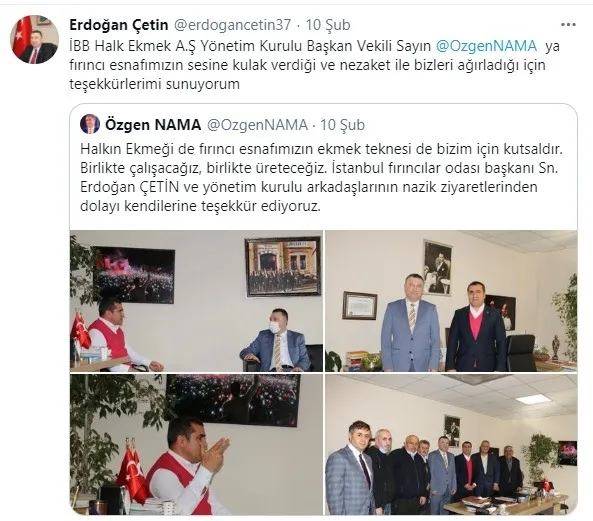Screen dimensions: 593x521
Task: Open the Erdoğan Çetin display name
Action: pyautogui.click(x=119, y=25)
